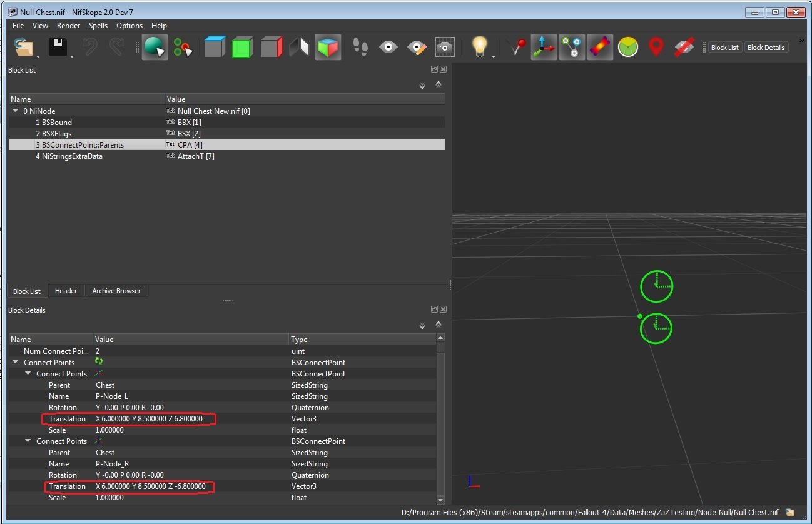The width and height of the screenshot is (812, 524).
Task: Select the multicolor cube view
Action: pyautogui.click(x=328, y=47)
